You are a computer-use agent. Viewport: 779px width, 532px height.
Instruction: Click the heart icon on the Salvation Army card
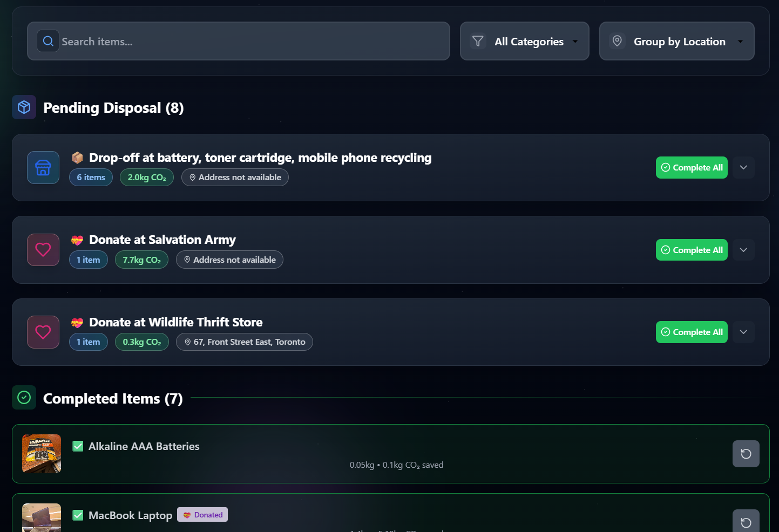tap(43, 250)
